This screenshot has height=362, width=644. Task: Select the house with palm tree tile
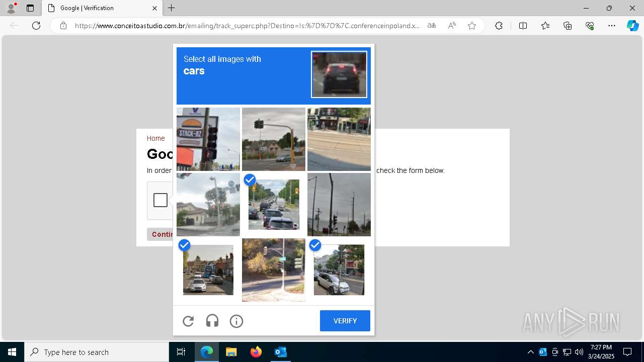[208, 205]
